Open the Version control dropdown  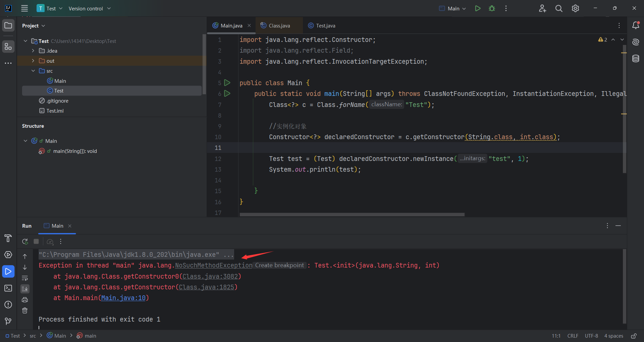(90, 8)
